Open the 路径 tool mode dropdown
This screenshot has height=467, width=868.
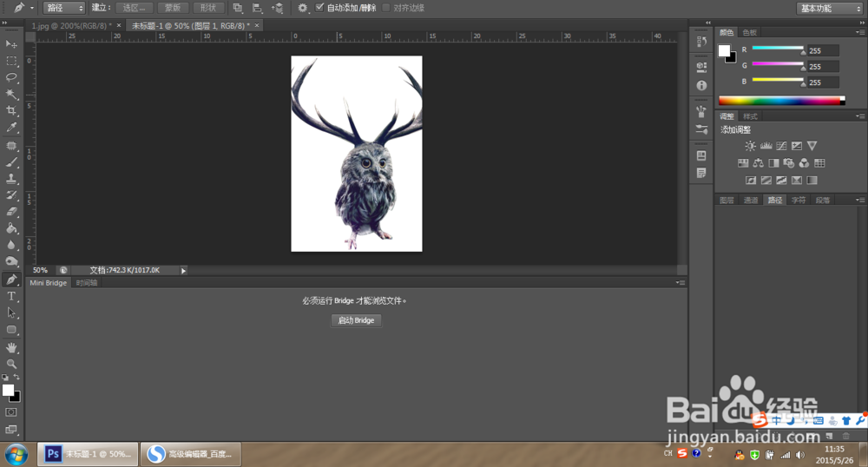point(63,8)
